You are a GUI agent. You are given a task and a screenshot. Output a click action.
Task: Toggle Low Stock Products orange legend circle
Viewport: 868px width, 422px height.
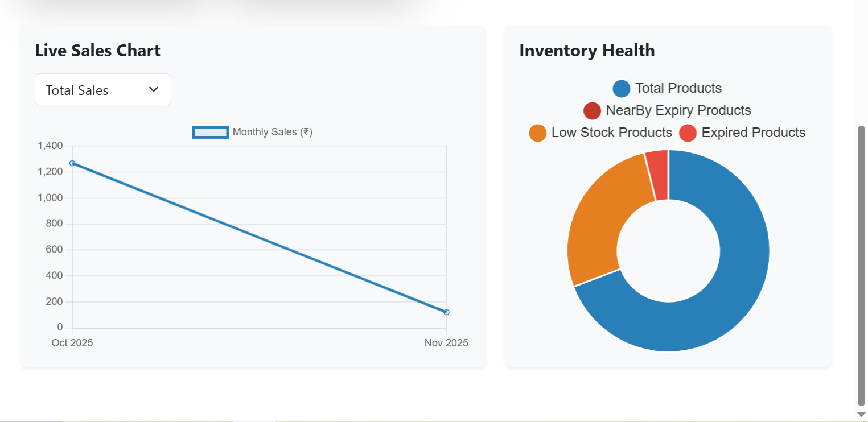(537, 133)
